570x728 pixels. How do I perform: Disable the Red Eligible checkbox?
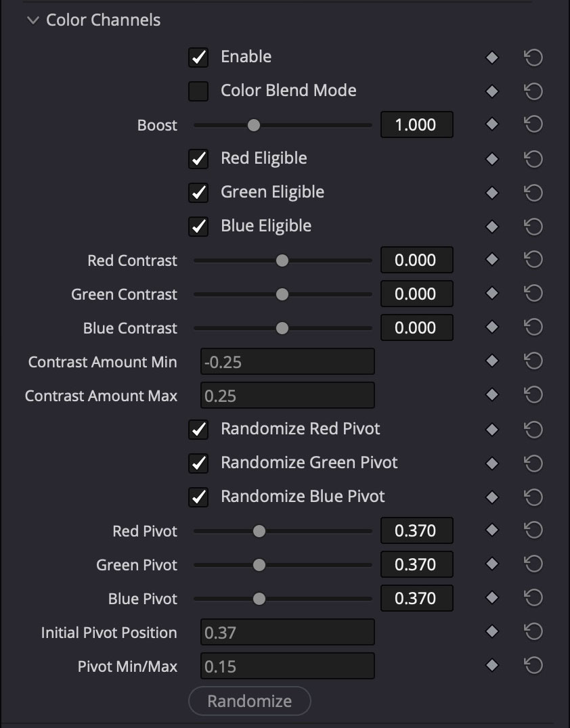pos(198,158)
